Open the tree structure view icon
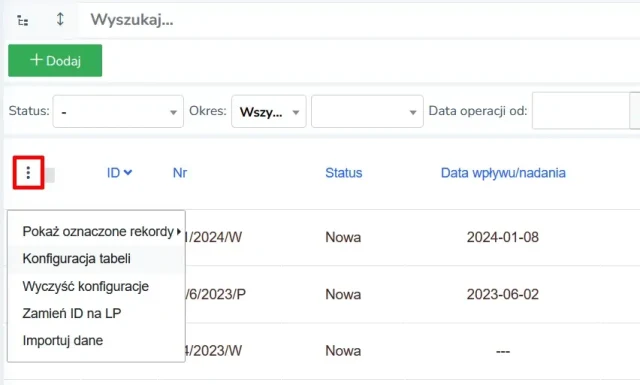This screenshot has height=385, width=640. 23,20
